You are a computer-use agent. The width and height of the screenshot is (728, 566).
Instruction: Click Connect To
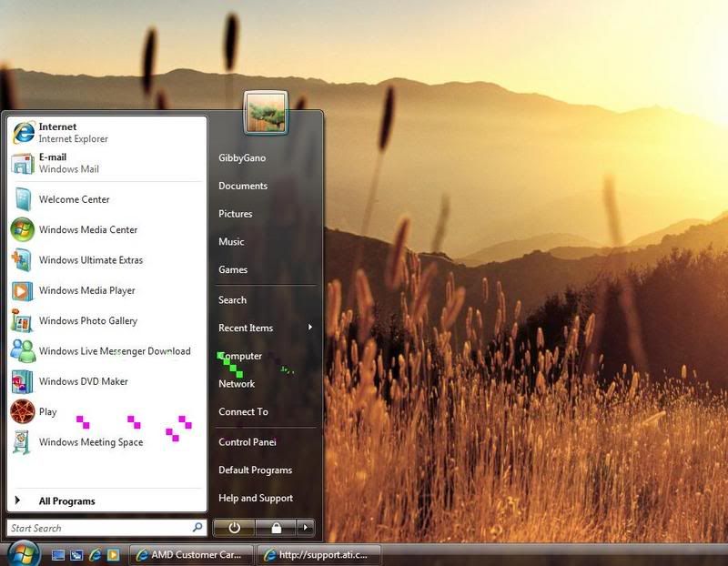tap(243, 412)
